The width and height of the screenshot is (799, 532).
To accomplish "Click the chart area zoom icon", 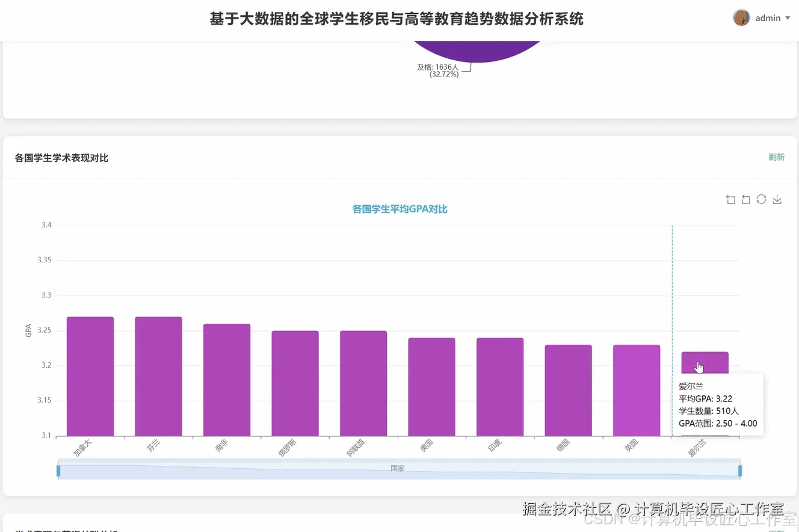I will [730, 199].
